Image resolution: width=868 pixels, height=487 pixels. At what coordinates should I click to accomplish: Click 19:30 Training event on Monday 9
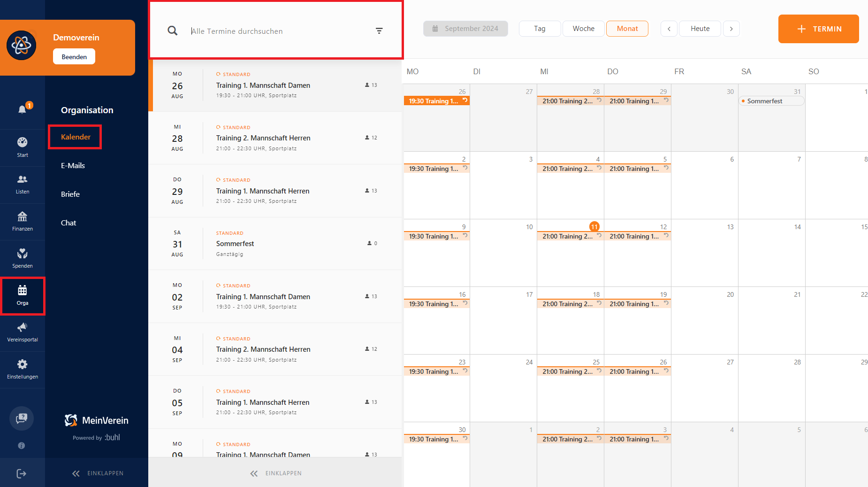[x=437, y=236]
